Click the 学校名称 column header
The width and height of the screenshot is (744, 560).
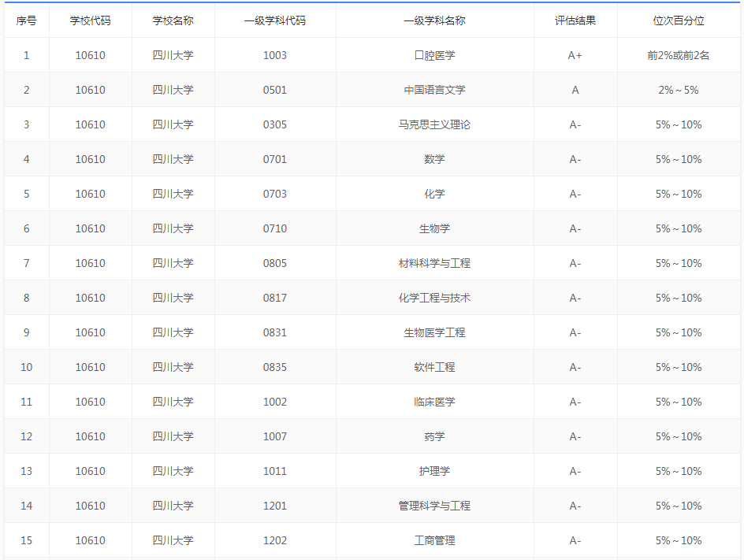[173, 21]
